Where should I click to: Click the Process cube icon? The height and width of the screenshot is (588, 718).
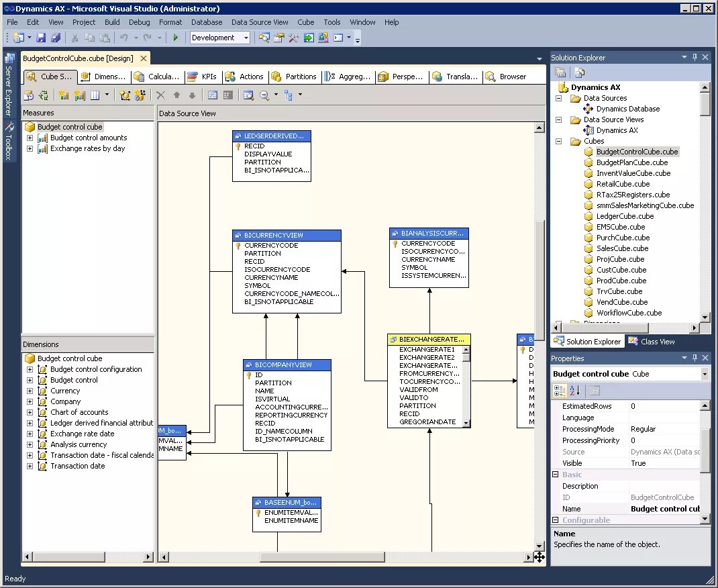pyautogui.click(x=28, y=95)
